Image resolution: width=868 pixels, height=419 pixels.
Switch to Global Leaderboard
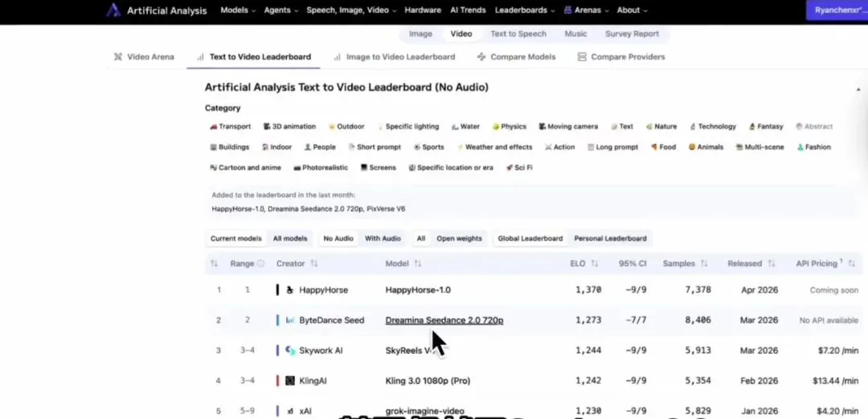530,238
